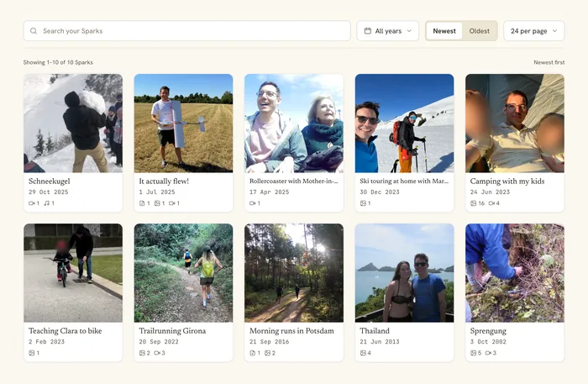The width and height of the screenshot is (588, 384).
Task: Click the date 21 Sep 2016
Action: (x=270, y=342)
